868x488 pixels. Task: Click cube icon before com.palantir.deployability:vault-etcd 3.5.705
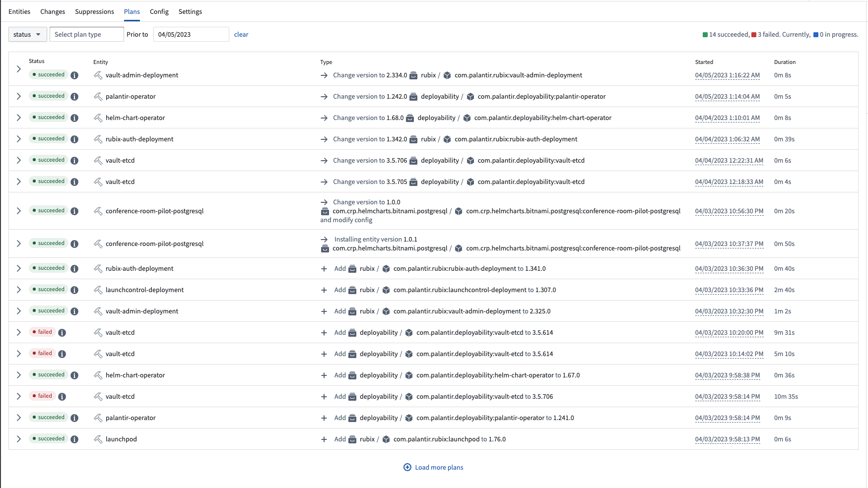pos(470,182)
